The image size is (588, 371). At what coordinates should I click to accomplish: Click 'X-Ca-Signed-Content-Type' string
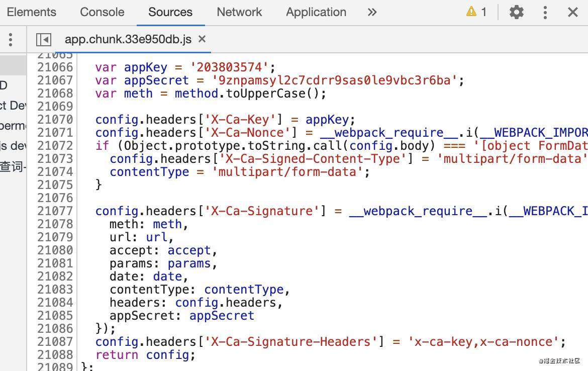(313, 159)
